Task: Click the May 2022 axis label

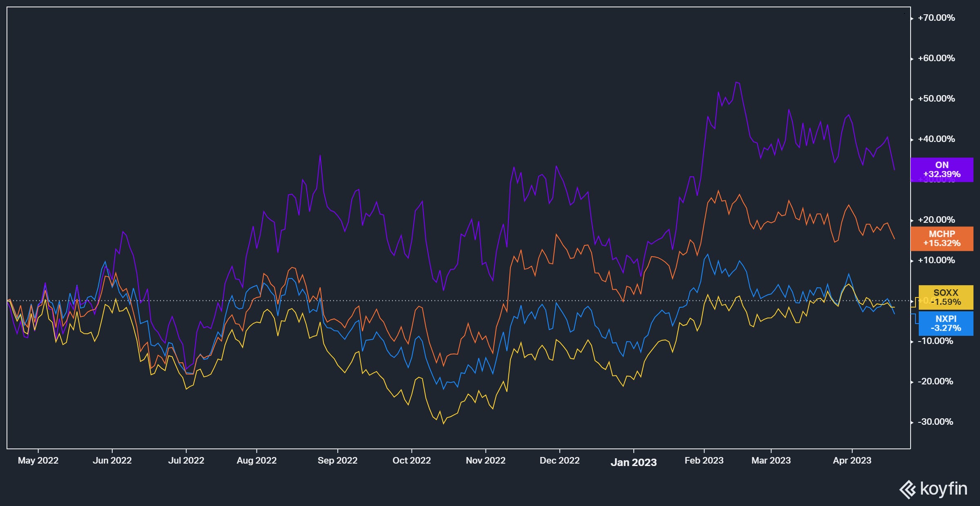Action: tap(38, 460)
